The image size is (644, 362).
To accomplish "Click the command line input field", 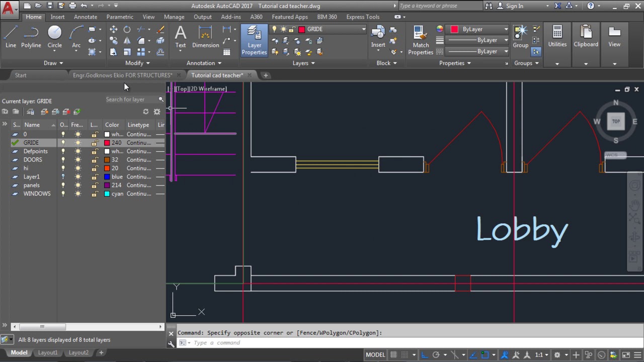I will pos(410,343).
